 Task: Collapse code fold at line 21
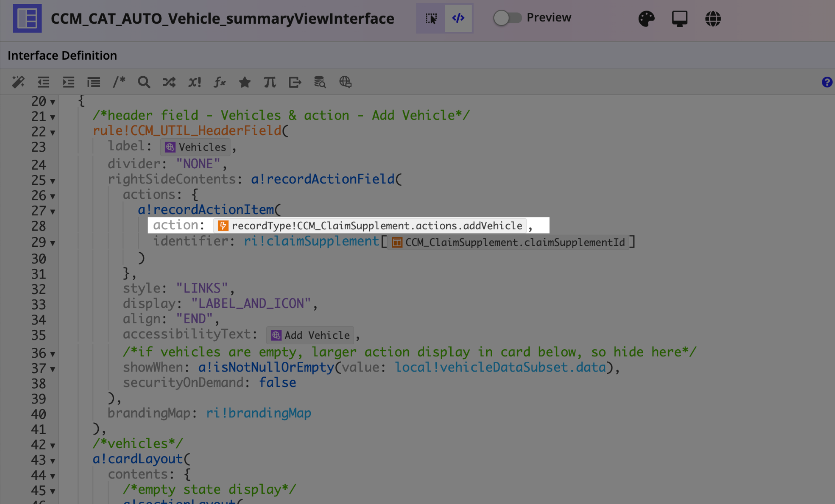tap(53, 117)
